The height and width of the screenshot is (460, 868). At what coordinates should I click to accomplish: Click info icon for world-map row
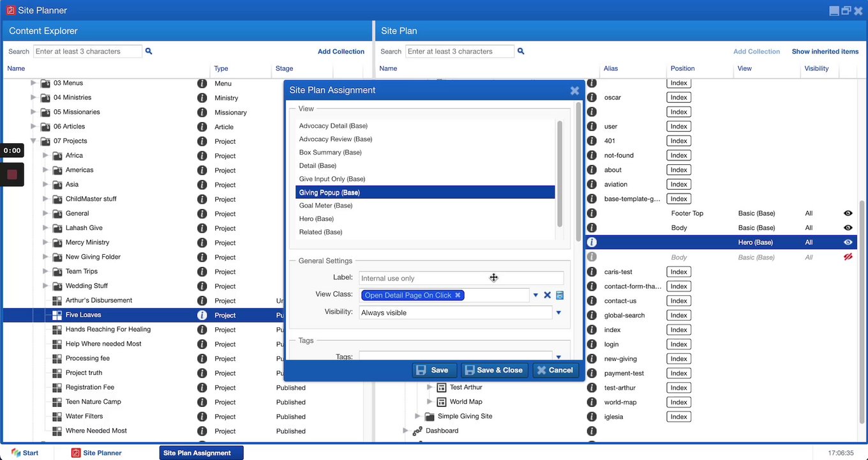(592, 402)
